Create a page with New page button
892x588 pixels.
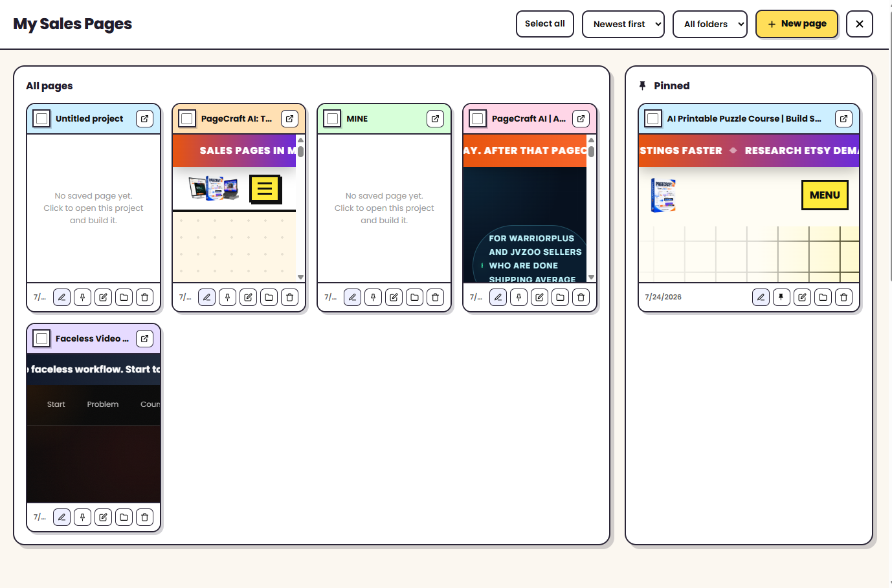(x=797, y=24)
